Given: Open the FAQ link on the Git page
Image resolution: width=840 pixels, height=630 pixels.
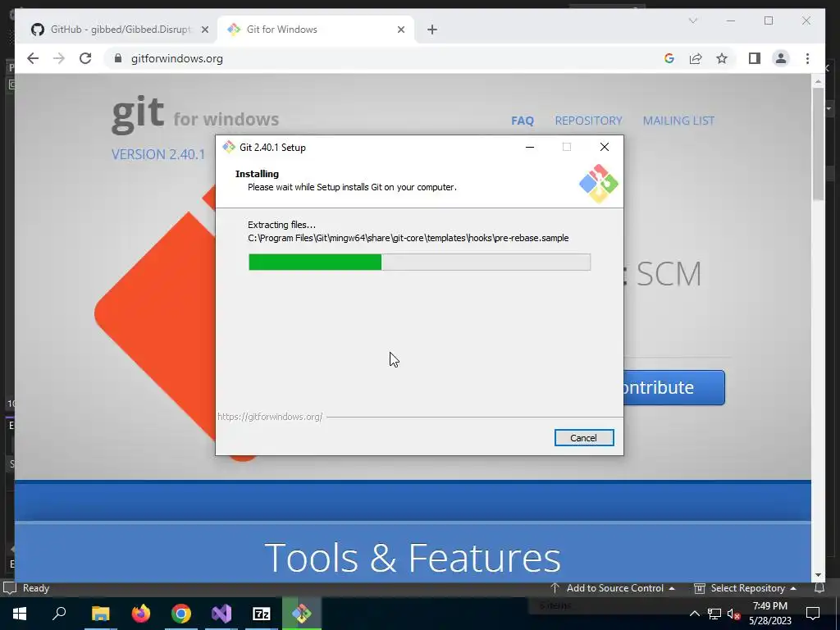Looking at the screenshot, I should click(523, 121).
